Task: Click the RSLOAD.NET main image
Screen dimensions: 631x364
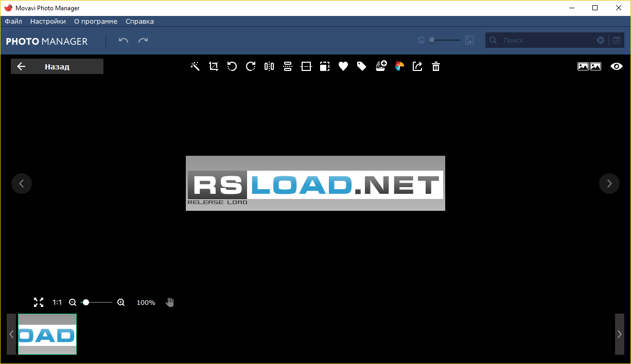Action: pyautogui.click(x=315, y=183)
